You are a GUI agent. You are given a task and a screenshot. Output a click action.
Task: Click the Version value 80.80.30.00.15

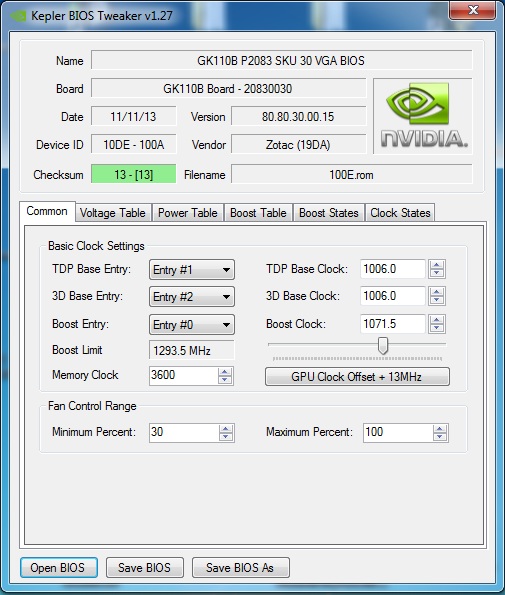click(x=298, y=116)
